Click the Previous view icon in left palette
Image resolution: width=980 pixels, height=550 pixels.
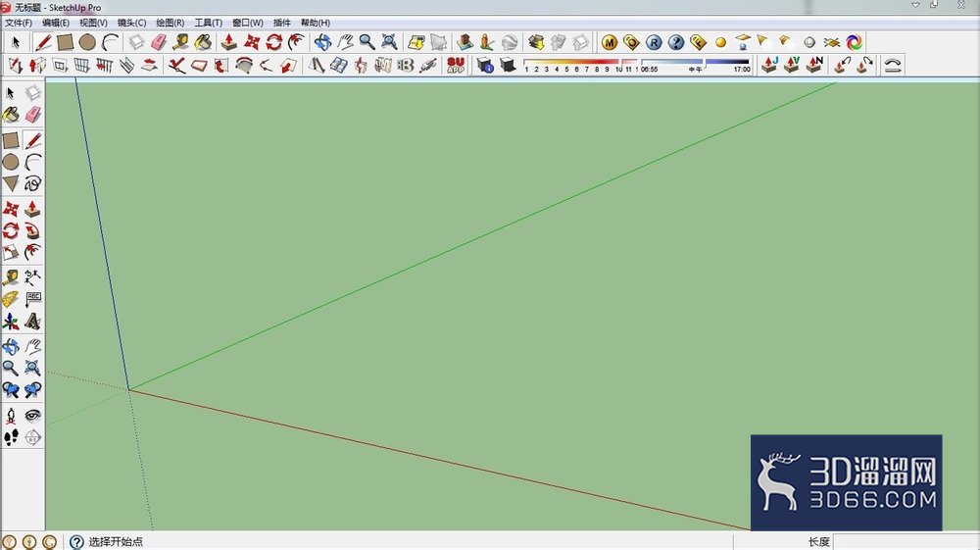tap(11, 390)
